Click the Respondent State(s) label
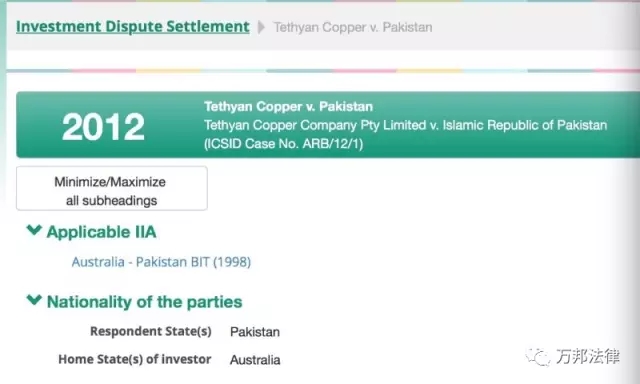 tap(151, 331)
